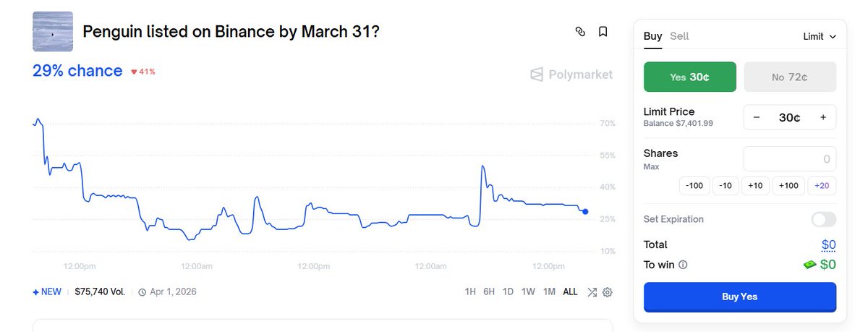Set chart range to 1W
Screen dimensions: 868x332
(528, 292)
